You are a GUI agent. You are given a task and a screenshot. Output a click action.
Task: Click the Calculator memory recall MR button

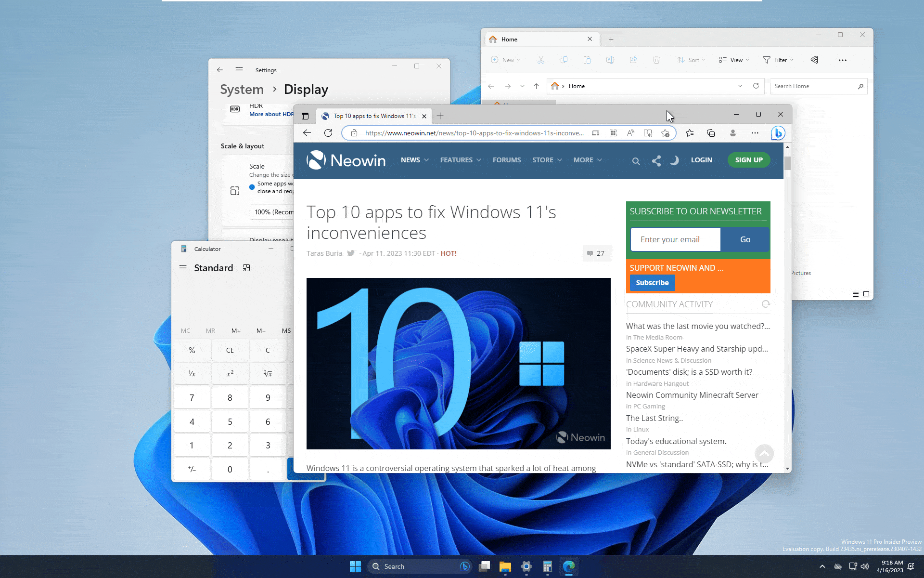(x=210, y=329)
